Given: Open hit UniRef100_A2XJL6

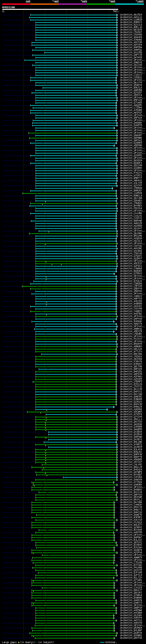Looking at the screenshot, I should [131, 25].
